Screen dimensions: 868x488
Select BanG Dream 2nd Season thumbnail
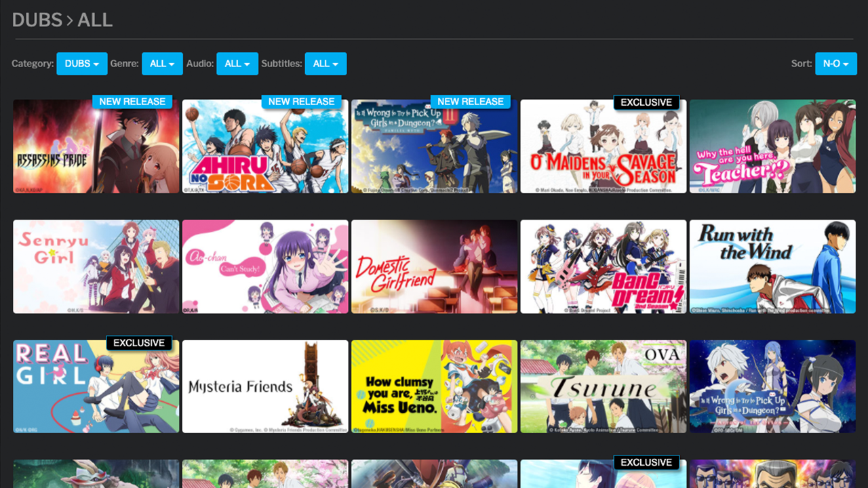point(604,266)
